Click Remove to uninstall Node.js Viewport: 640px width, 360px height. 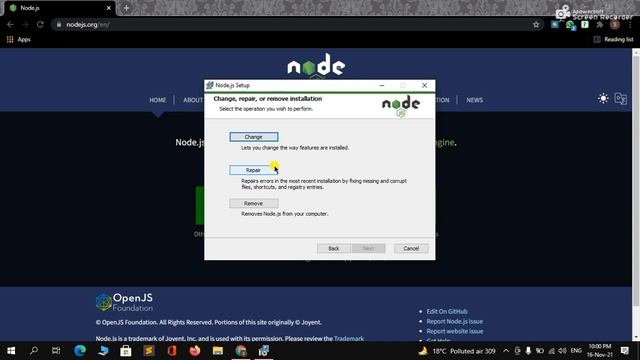click(253, 203)
